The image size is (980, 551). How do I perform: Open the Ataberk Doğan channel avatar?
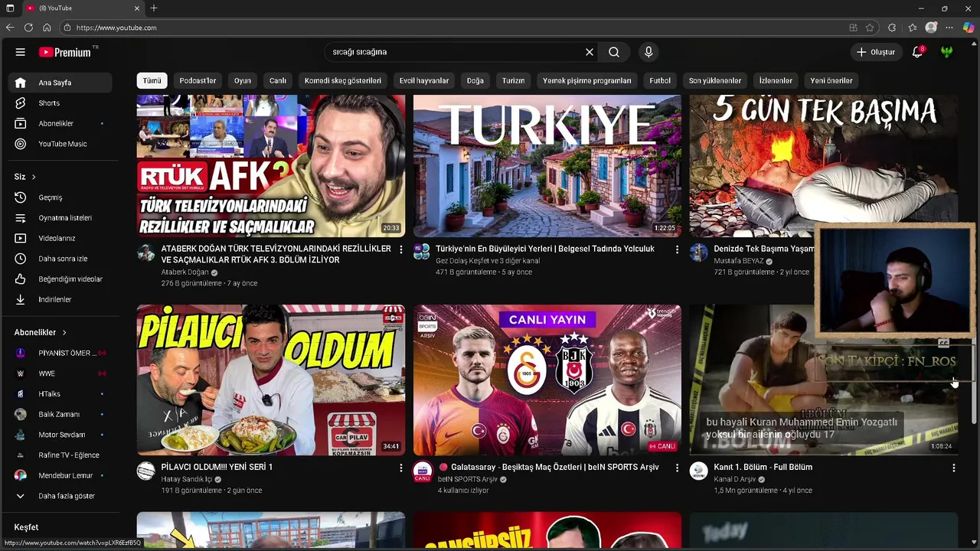tap(146, 253)
